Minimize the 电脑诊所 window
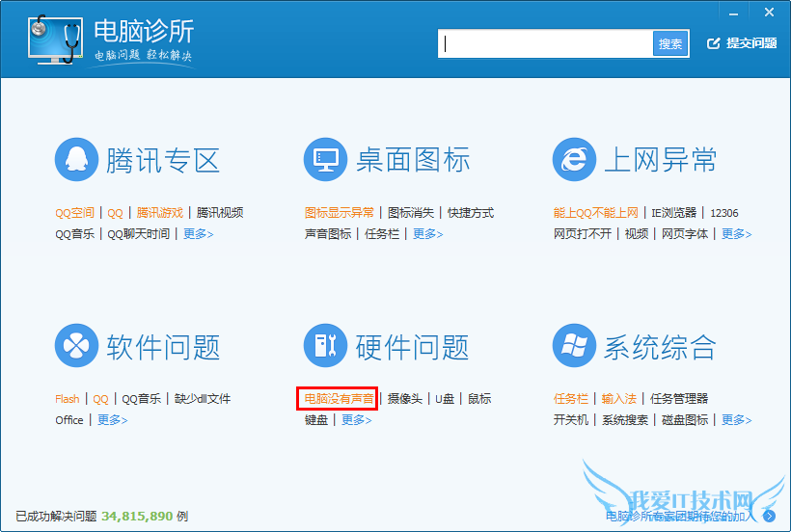 (733, 13)
